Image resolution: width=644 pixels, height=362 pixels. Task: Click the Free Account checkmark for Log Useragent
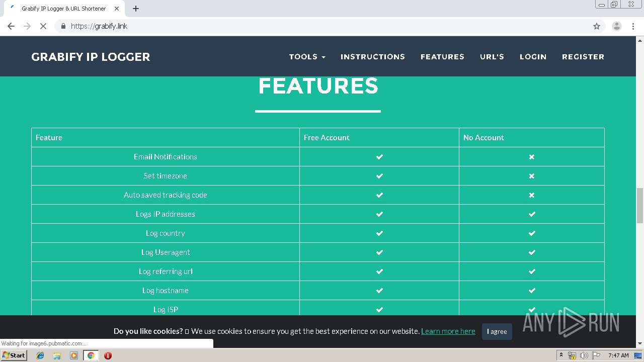(x=379, y=252)
